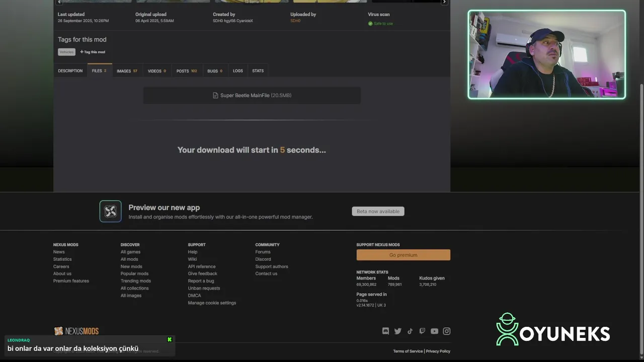Viewport: 644px width, 362px height.
Task: Open the Help support link
Action: click(x=193, y=252)
